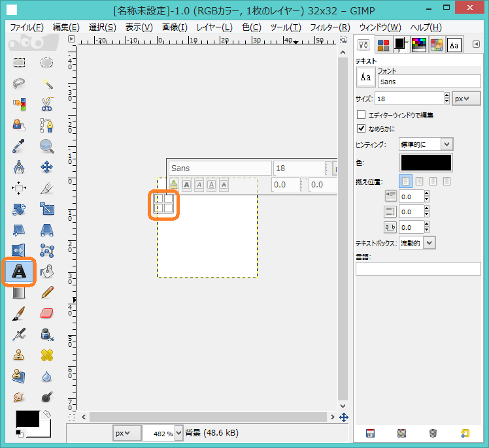Select the Flip tool
The width and height of the screenshot is (489, 448).
18,250
